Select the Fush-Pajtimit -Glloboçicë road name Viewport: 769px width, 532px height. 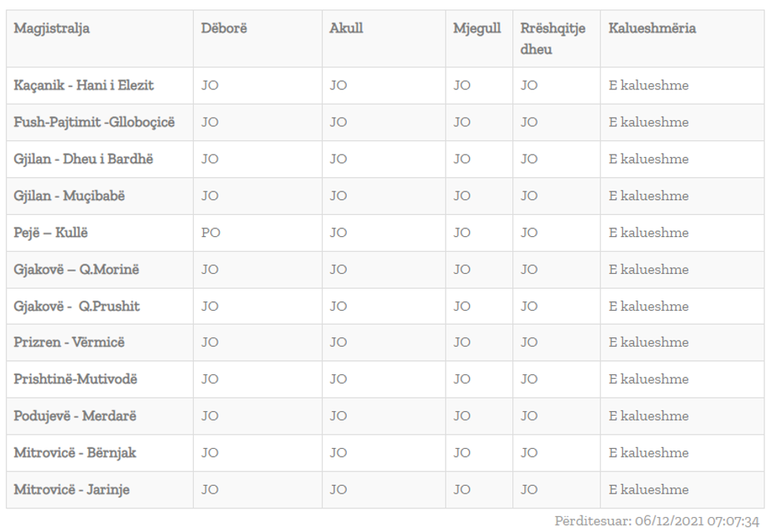94,122
